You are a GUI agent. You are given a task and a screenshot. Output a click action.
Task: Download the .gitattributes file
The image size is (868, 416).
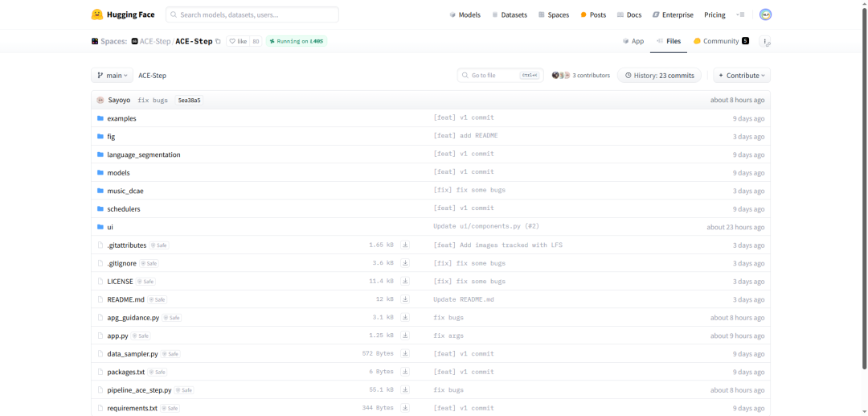(x=405, y=245)
